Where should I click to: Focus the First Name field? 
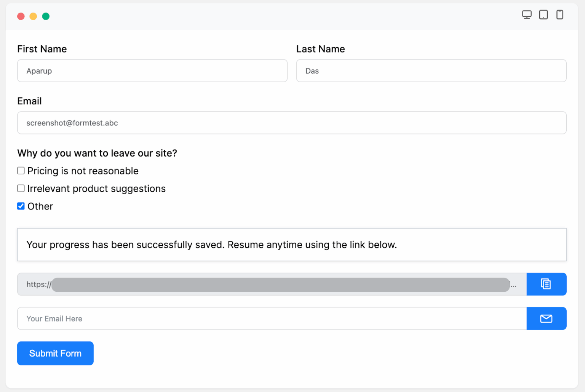click(152, 71)
